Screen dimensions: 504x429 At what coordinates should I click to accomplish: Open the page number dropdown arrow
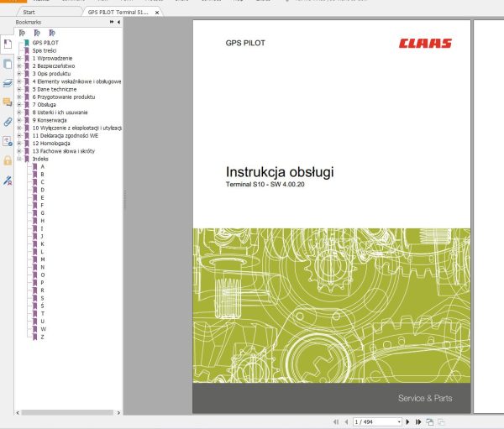tap(399, 421)
